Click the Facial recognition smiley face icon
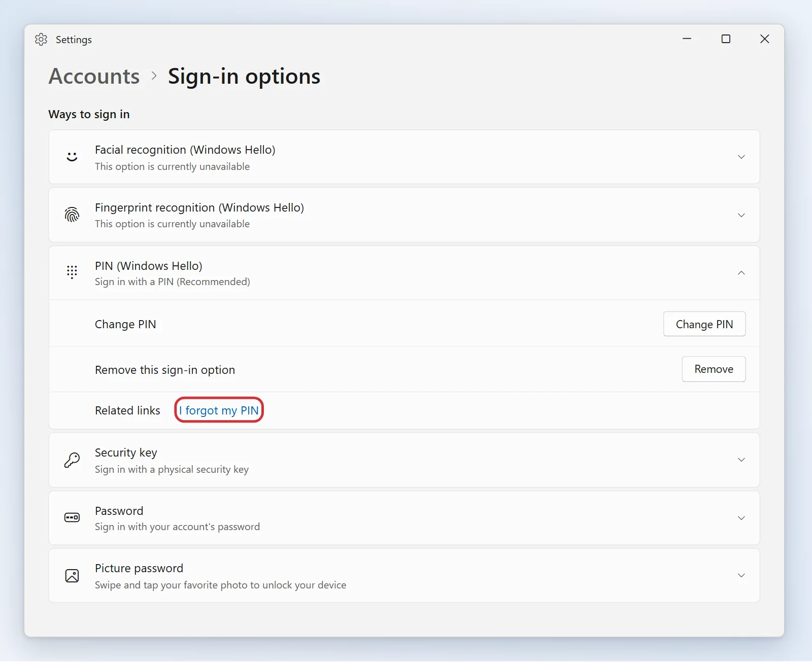812x662 pixels. click(72, 157)
